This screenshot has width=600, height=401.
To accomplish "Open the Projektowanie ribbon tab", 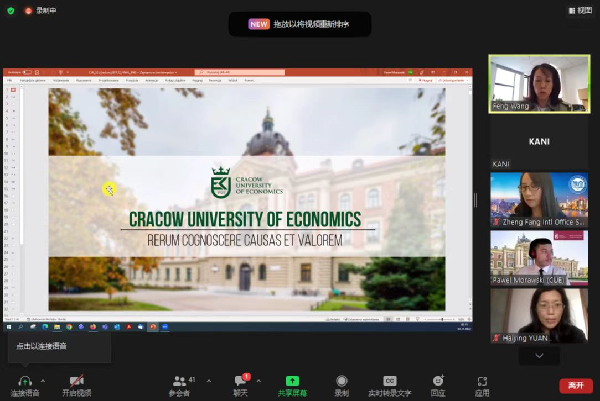I will point(109,80).
